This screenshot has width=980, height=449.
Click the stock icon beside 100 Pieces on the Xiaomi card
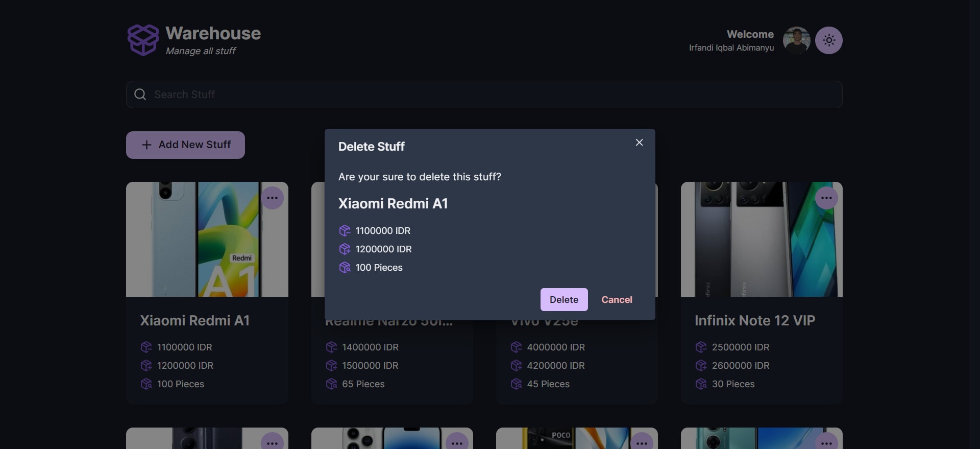coord(146,384)
